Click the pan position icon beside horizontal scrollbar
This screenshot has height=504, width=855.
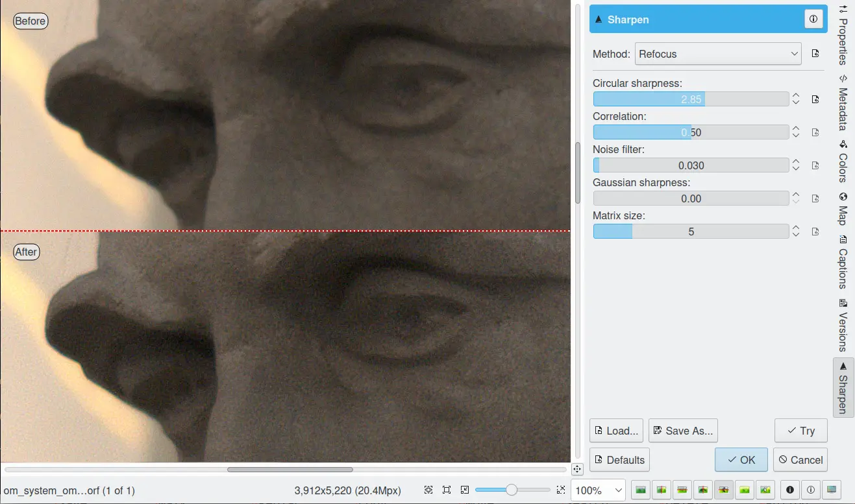577,469
